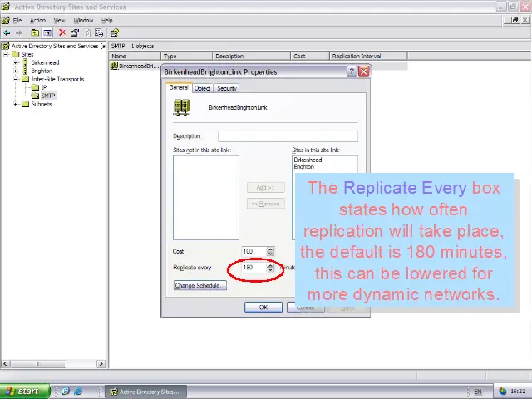Open Properties from the toolbar icon
The image size is (532, 399).
[75, 33]
